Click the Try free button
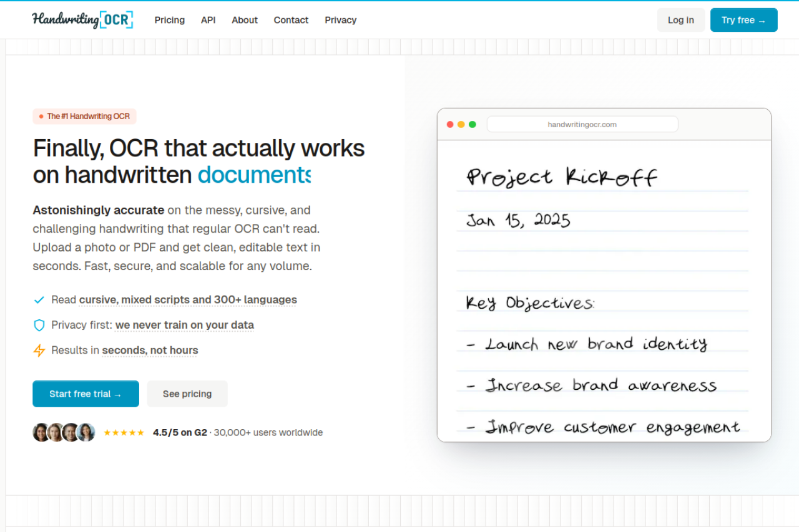This screenshot has height=532, width=799. click(x=744, y=20)
